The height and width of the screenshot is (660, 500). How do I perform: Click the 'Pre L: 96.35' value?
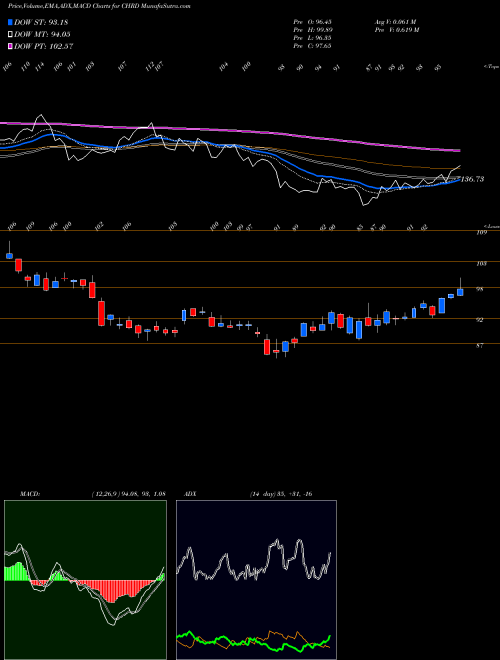coord(312,38)
